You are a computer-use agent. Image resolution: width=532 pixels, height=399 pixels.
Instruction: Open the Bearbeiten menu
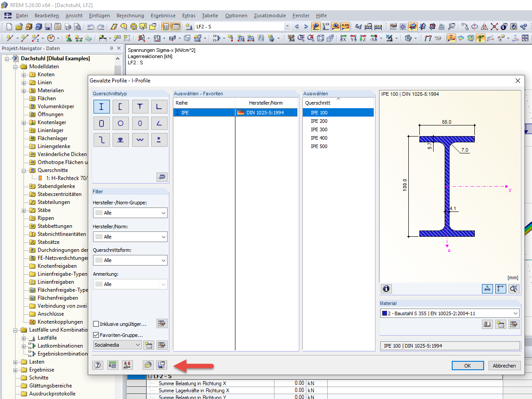tap(47, 16)
